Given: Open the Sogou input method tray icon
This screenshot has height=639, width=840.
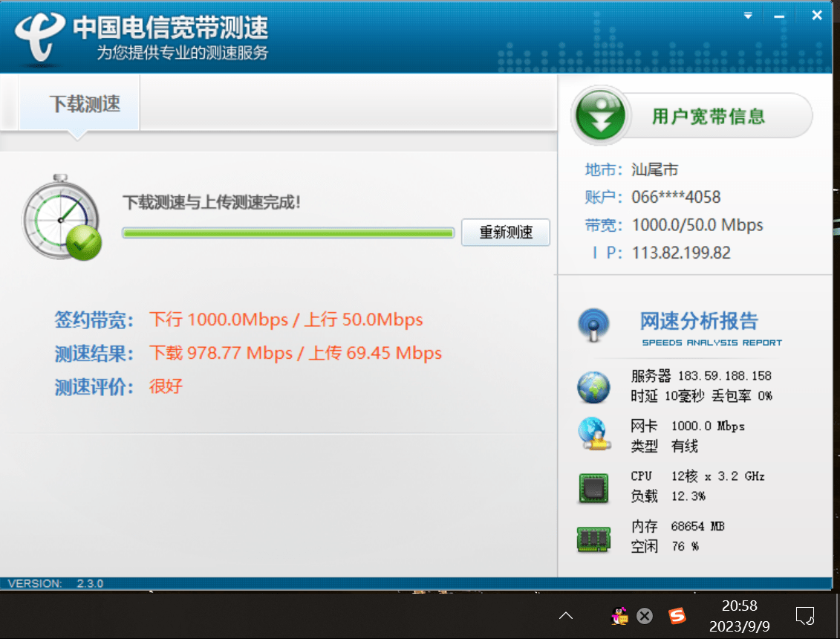Looking at the screenshot, I should point(677,616).
